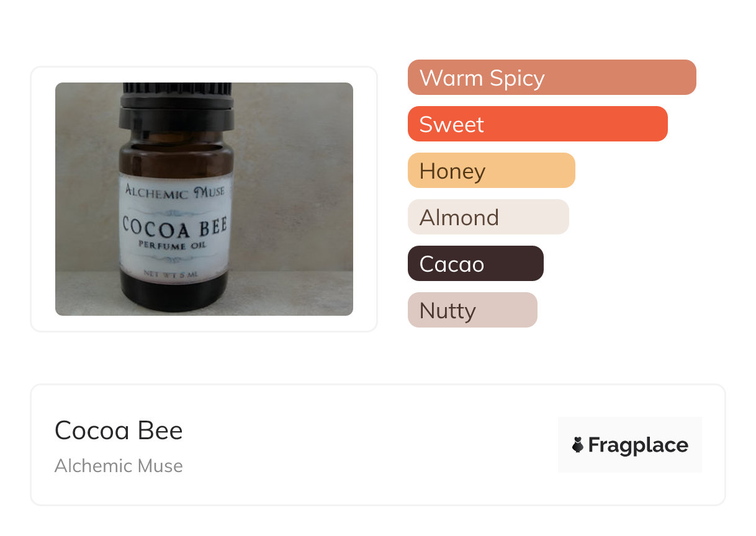Click "Alchemic Muse" text on the bottle label
This screenshot has height=536, width=756.
(x=176, y=191)
